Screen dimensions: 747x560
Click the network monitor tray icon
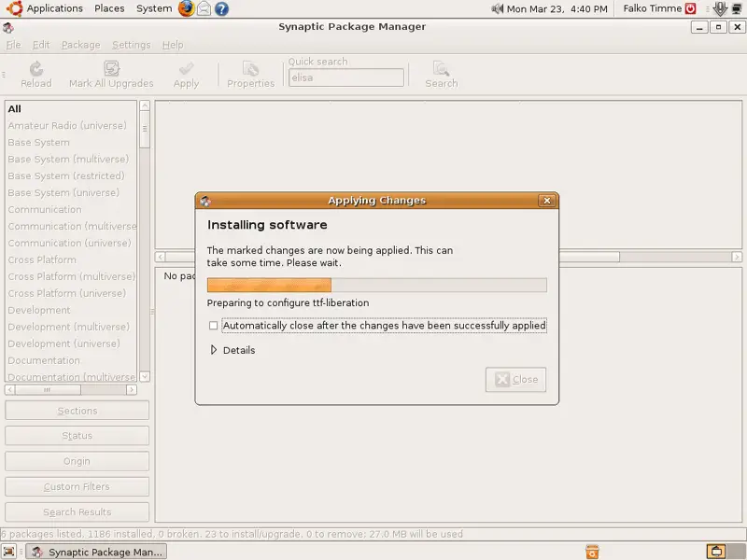737,8
